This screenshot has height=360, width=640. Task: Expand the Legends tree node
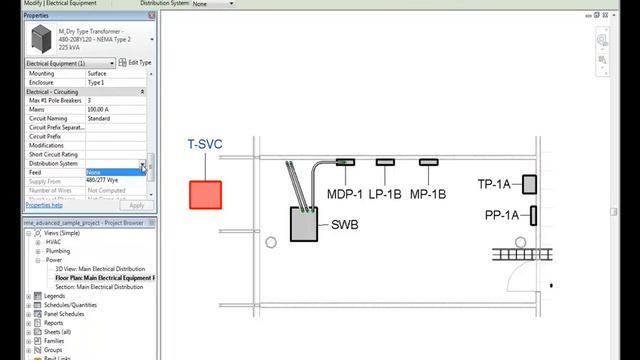pos(29,296)
